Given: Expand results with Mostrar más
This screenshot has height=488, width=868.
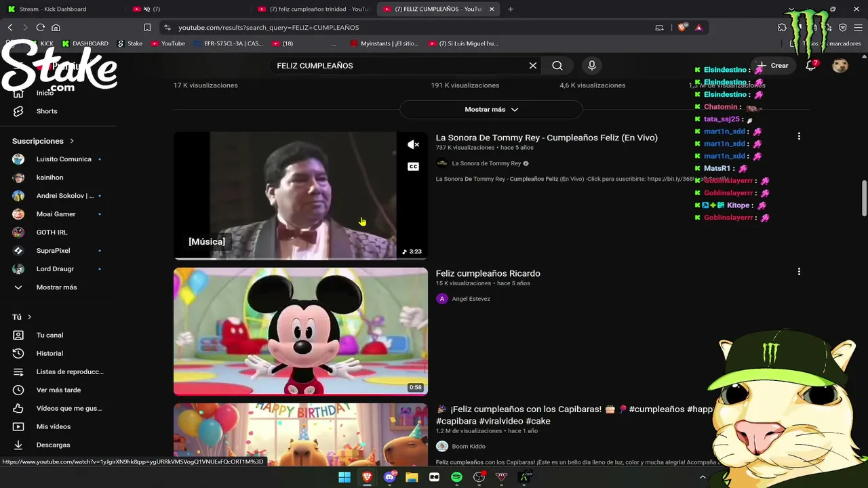Looking at the screenshot, I should pos(491,109).
